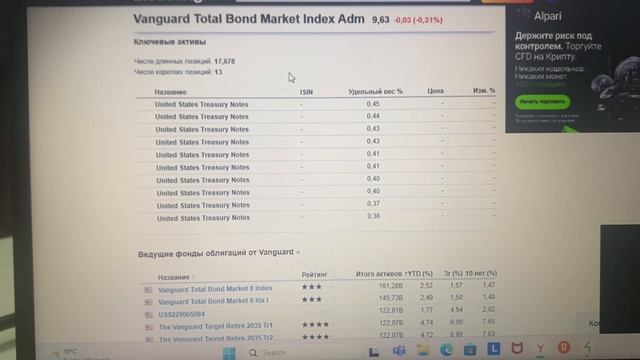The image size is (640, 360).
Task: Click the Ключевые активы section heading
Action: point(170,42)
